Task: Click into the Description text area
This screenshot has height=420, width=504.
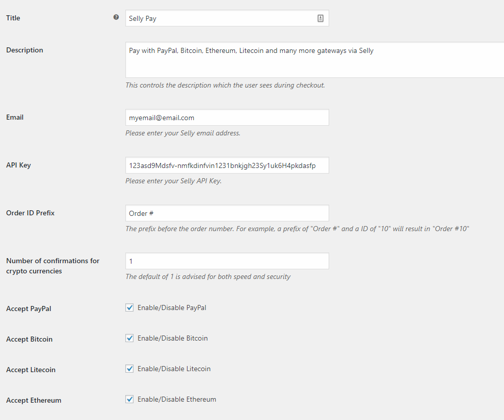Action: click(x=314, y=60)
